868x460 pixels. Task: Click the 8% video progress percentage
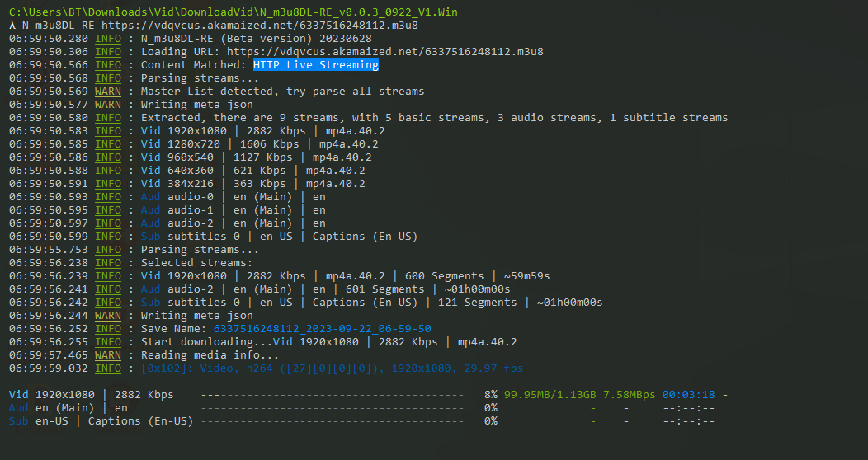(x=490, y=395)
